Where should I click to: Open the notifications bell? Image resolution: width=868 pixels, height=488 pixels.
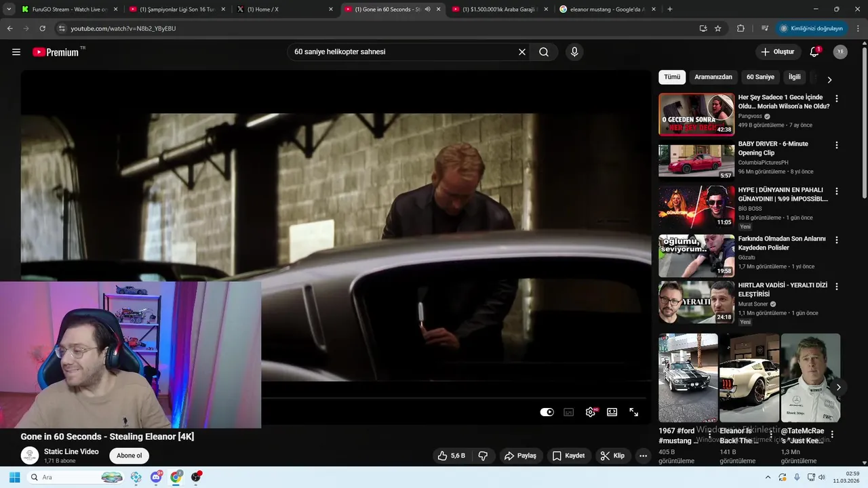[x=814, y=52]
